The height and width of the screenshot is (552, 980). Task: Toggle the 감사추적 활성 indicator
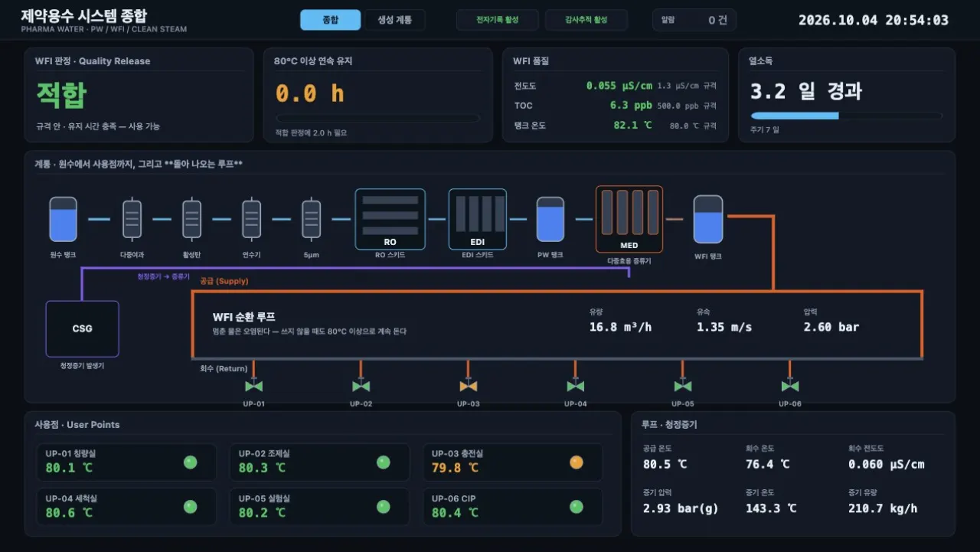[x=586, y=20]
